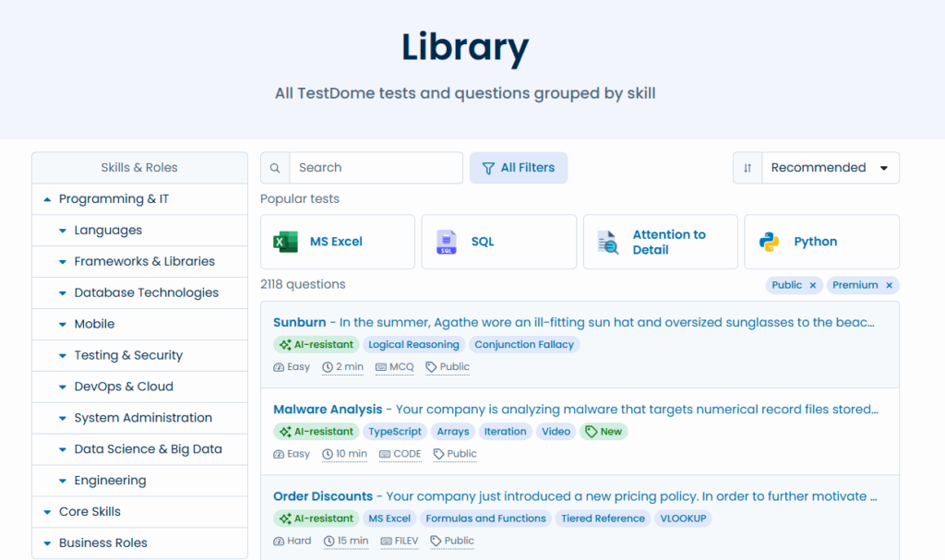945x560 pixels.
Task: Click the 15 min duration on Order Discounts
Action: click(x=346, y=541)
